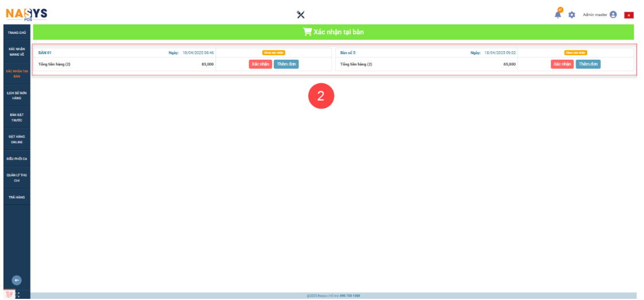Viewport: 644px width, 300px height.
Task: Click the crossed utensils icon at top
Action: (x=300, y=15)
